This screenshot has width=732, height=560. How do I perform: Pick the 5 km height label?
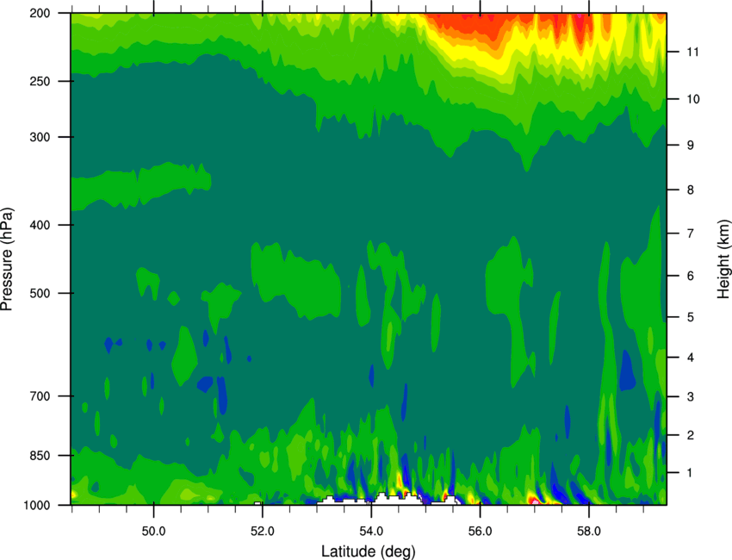[691, 317]
